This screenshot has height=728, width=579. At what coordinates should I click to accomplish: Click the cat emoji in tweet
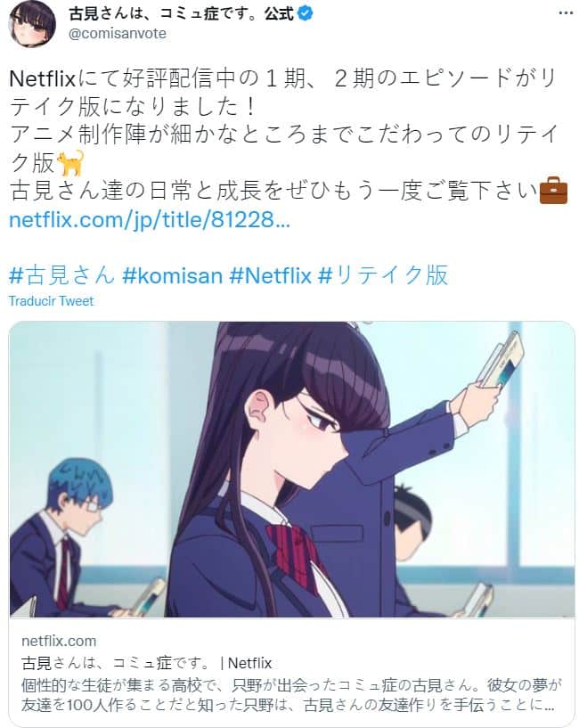point(71,162)
